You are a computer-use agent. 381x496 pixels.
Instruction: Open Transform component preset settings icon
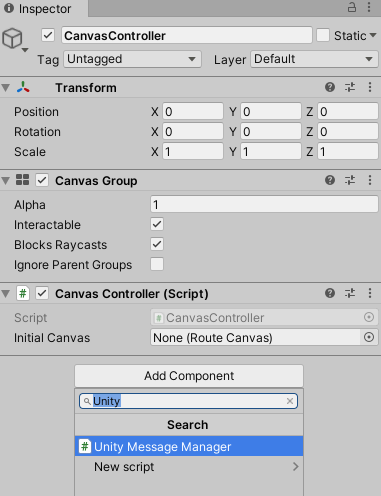tap(350, 87)
